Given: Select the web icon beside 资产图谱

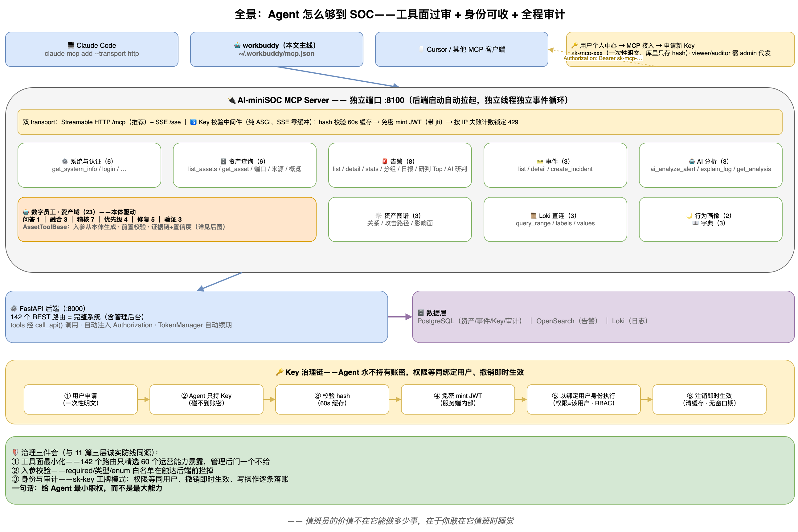Looking at the screenshot, I should pyautogui.click(x=378, y=215).
